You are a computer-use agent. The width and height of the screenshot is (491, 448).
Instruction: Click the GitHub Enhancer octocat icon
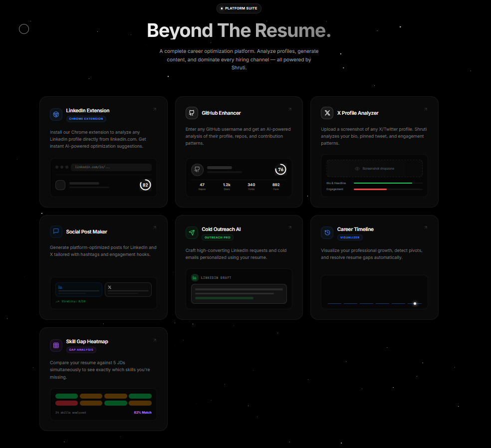click(192, 113)
